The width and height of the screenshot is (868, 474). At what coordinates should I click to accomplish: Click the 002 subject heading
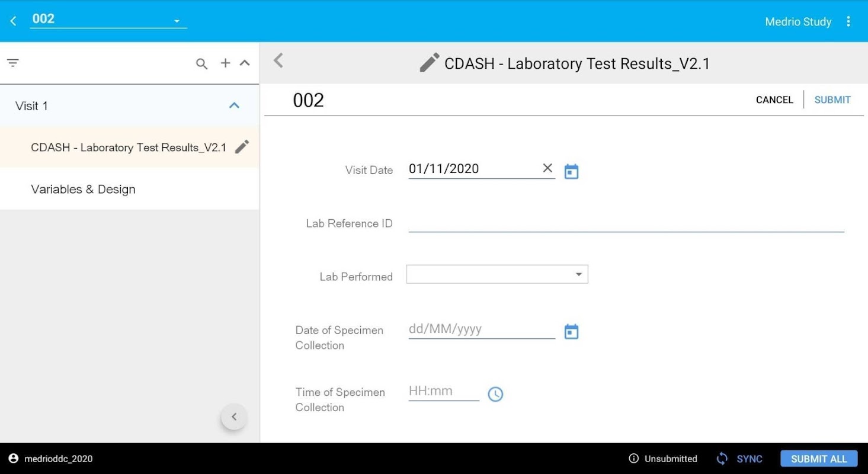tap(308, 100)
